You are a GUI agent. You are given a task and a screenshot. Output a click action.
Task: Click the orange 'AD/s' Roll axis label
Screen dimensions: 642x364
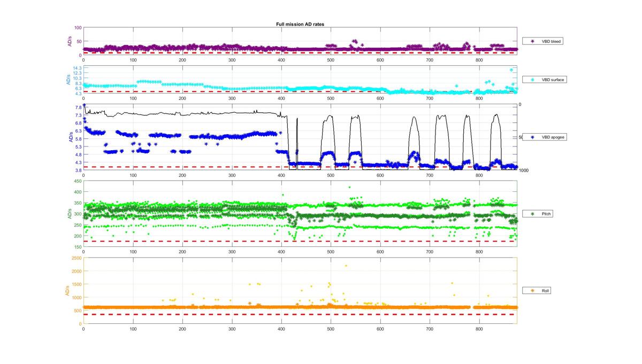click(68, 291)
